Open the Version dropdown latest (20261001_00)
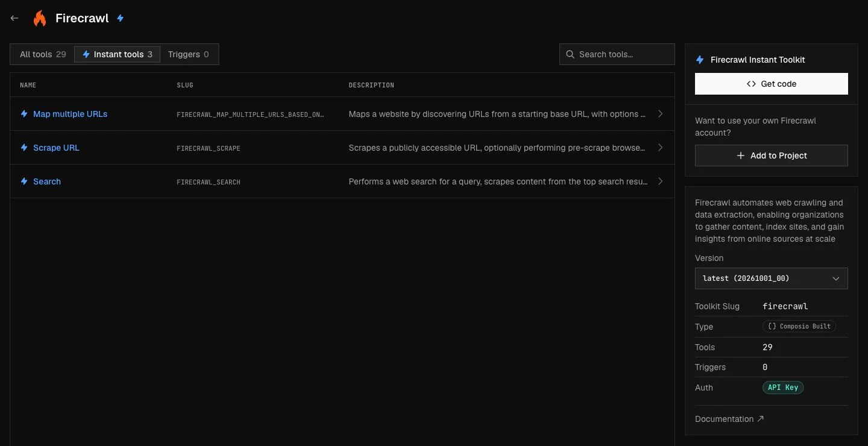This screenshot has width=868, height=446. (x=772, y=278)
